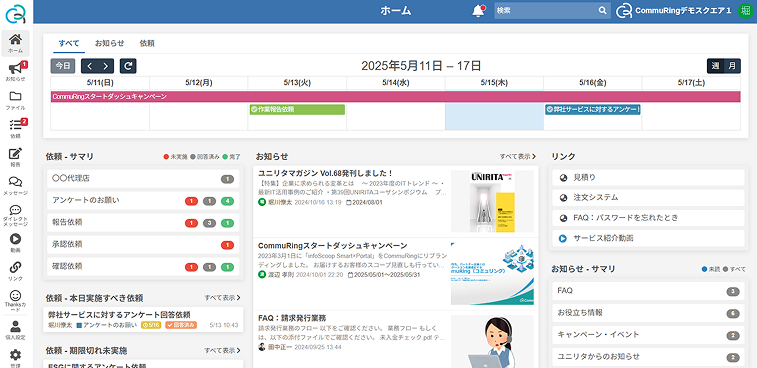The width and height of the screenshot is (757, 368).
Task: Expand 期限切れ未実施 すべて表示
Action: coord(222,350)
